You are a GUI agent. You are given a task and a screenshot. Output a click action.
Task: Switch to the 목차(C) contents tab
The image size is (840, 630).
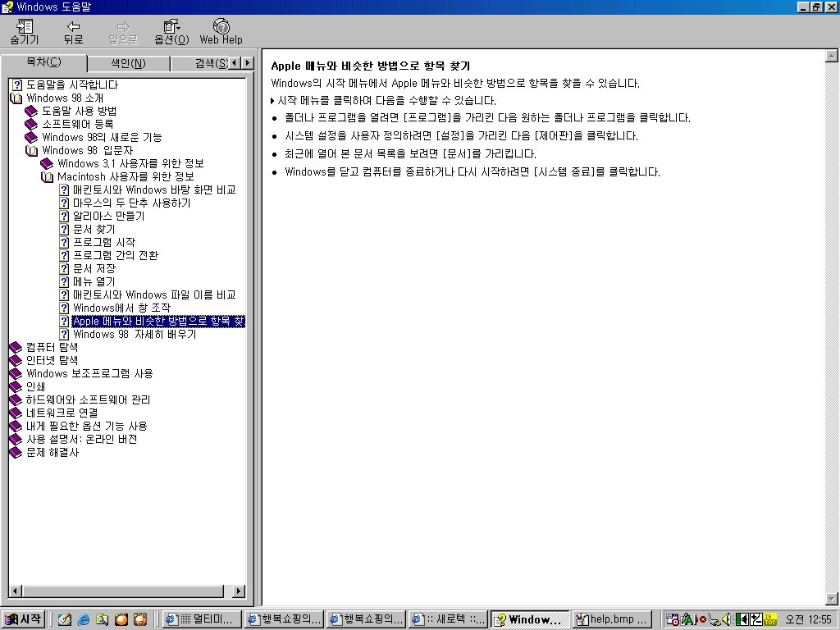coord(44,62)
